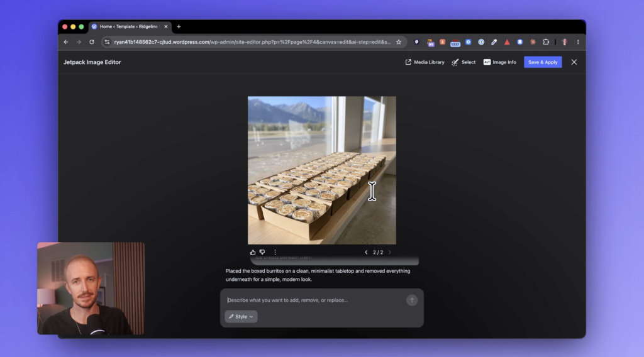The width and height of the screenshot is (644, 357).
Task: Submit the prompt with arrow button
Action: tap(412, 300)
